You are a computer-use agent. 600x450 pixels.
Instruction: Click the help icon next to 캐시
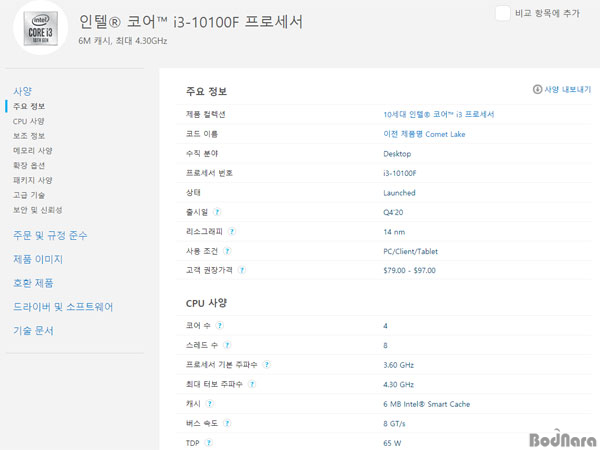[x=210, y=403]
